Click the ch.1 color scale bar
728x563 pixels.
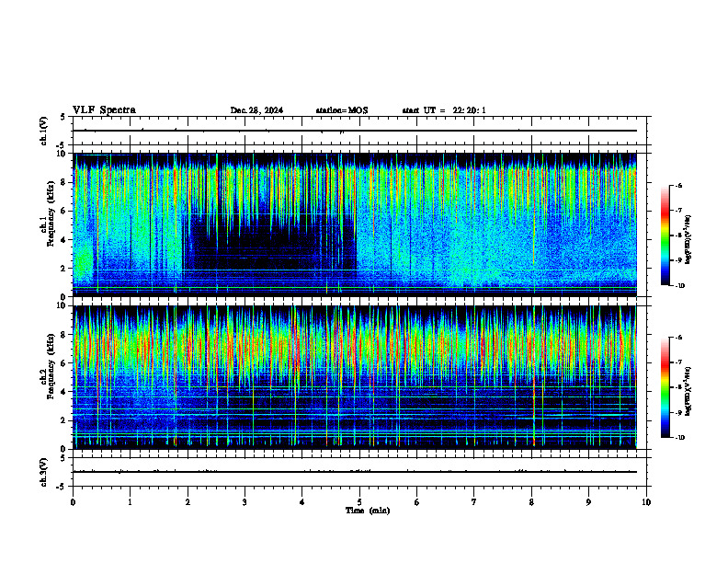665,236
